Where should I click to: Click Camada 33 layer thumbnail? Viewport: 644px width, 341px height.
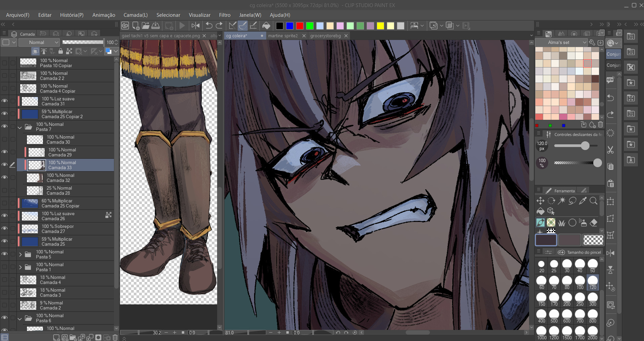click(37, 165)
